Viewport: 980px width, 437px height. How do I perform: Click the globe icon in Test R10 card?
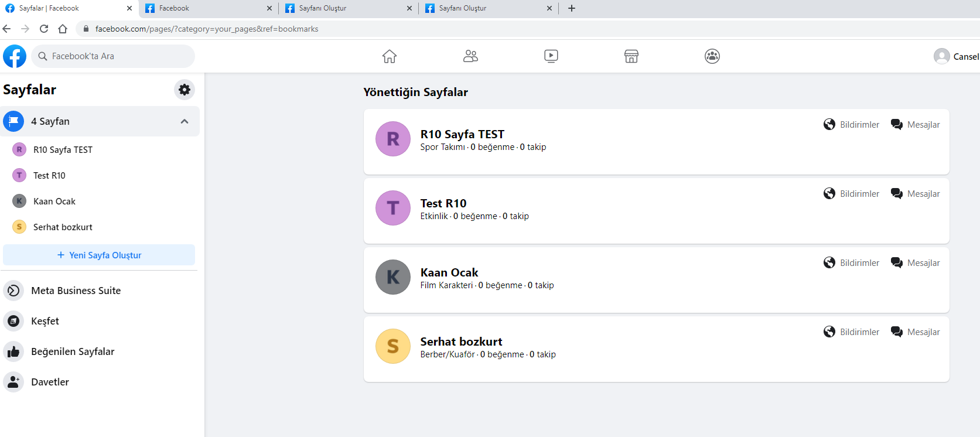click(829, 193)
